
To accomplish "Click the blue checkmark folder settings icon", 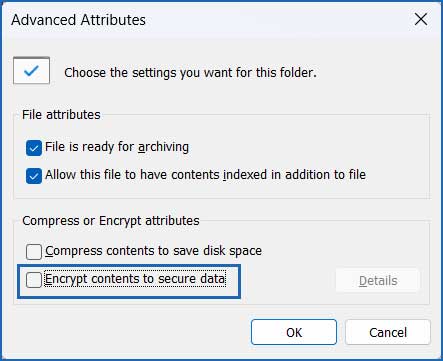I will [31, 71].
